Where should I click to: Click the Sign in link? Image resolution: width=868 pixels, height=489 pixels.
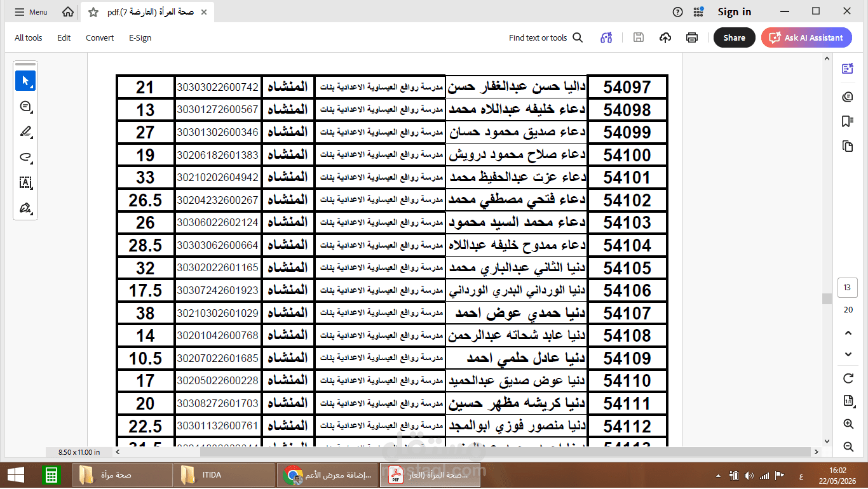[x=735, y=12]
